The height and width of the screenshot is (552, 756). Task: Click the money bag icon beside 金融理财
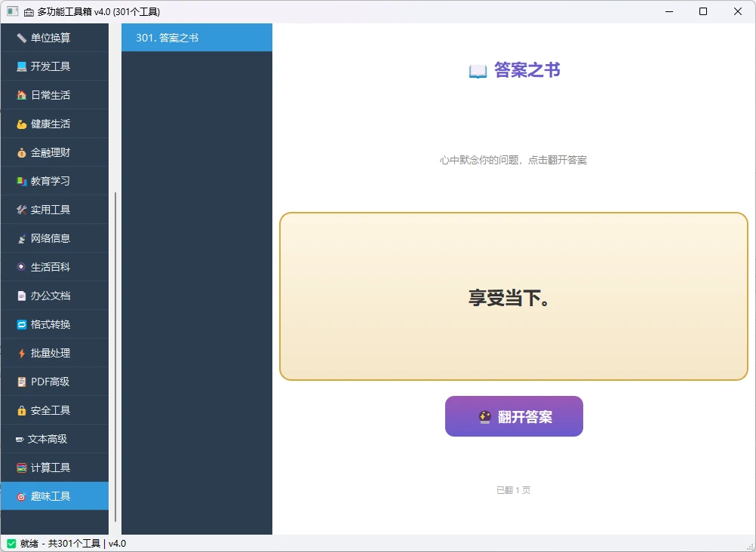click(x=21, y=152)
